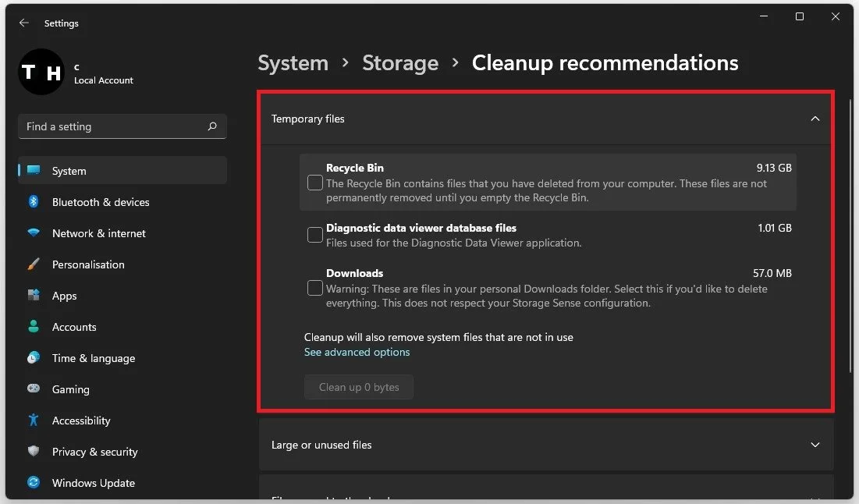
Task: Click See advanced options link
Action: tap(357, 352)
